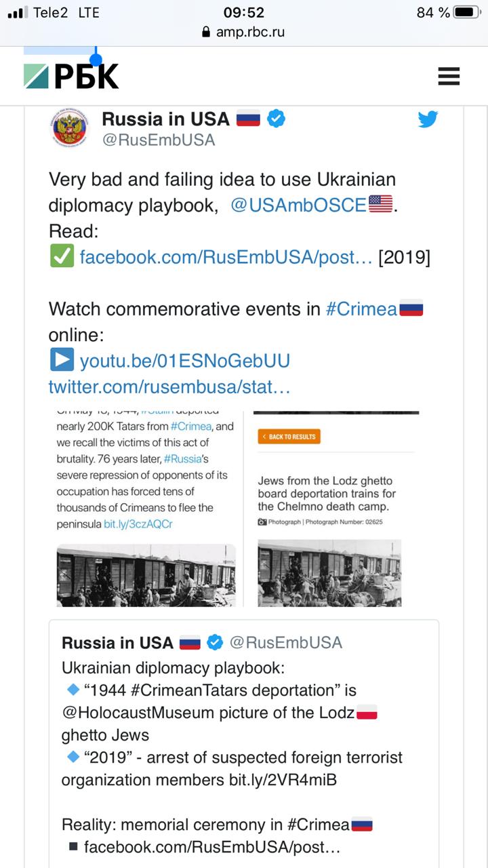Open the youtu.be/01ESNoGebUU video link

click(x=184, y=361)
